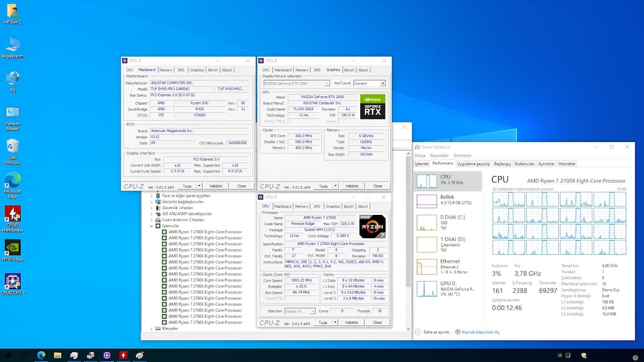644x362 pixels.
Task: Click Validate in the Mainboard CPU-Z window
Action: point(216,186)
